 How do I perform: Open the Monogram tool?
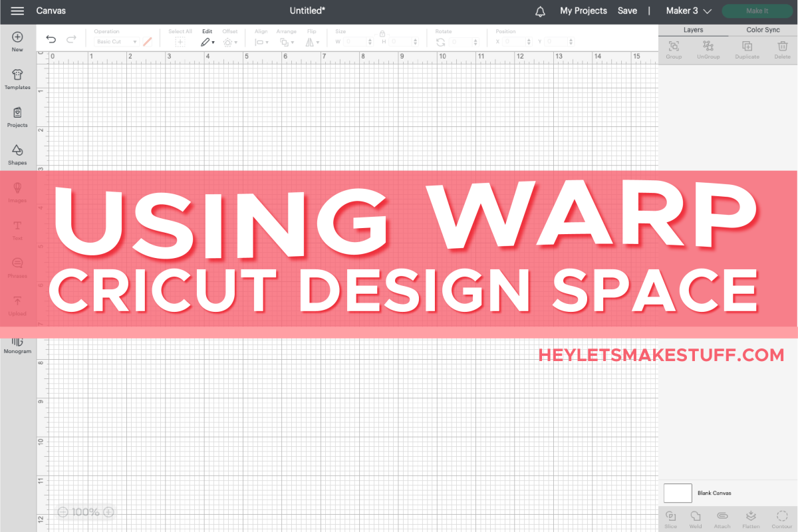tap(17, 344)
